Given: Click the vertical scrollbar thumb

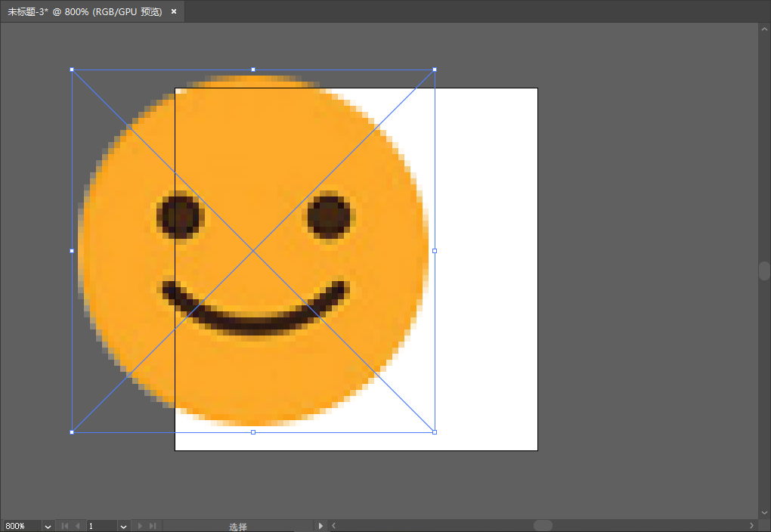Looking at the screenshot, I should 764,271.
